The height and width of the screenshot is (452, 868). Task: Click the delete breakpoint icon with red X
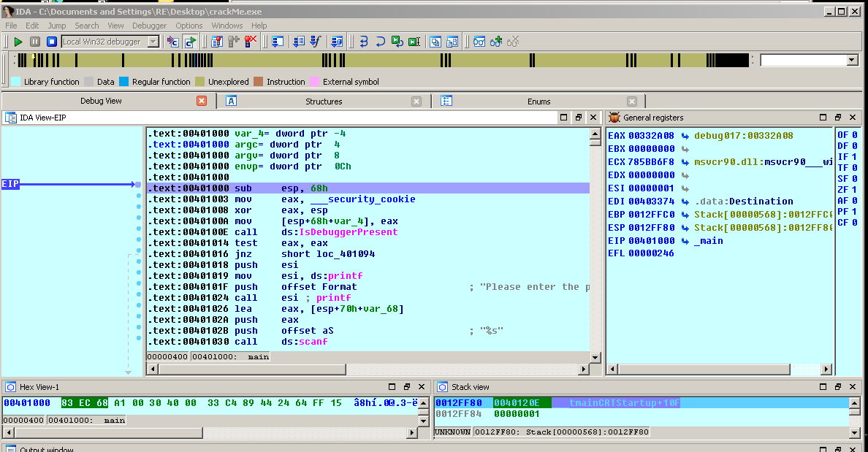tap(251, 42)
